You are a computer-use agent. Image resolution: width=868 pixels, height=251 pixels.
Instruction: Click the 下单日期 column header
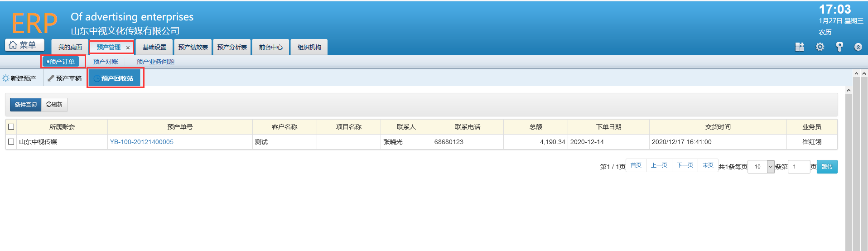tap(608, 127)
